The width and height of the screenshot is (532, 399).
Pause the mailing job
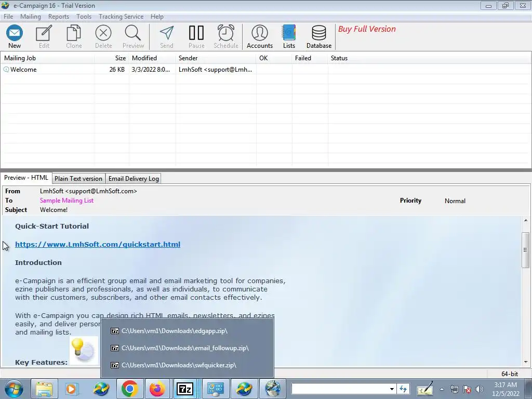(196, 37)
